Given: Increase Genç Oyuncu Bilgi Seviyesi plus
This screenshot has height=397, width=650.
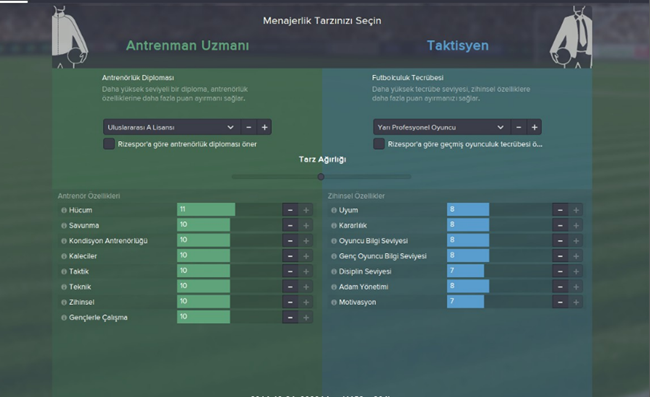Looking at the screenshot, I should tap(576, 256).
